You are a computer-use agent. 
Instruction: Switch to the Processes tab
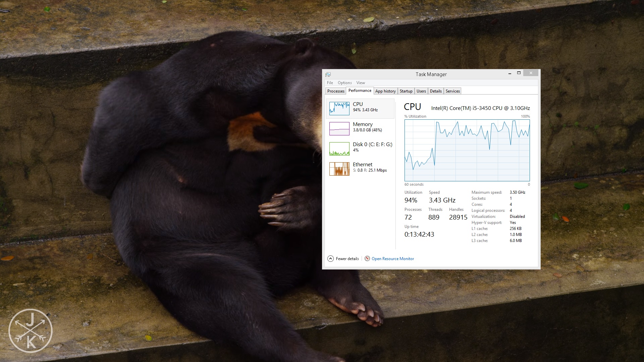[336, 91]
